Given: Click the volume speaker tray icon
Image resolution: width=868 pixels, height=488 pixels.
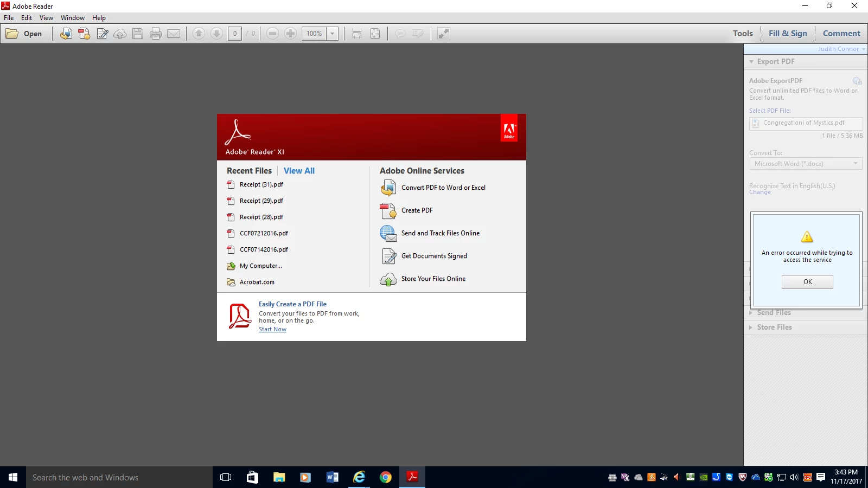Looking at the screenshot, I should click(794, 477).
